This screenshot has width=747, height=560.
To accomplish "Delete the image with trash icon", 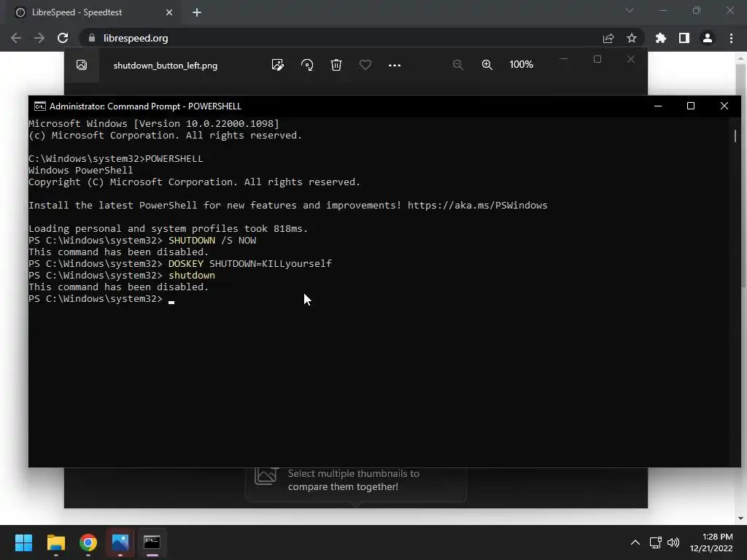I will (336, 65).
